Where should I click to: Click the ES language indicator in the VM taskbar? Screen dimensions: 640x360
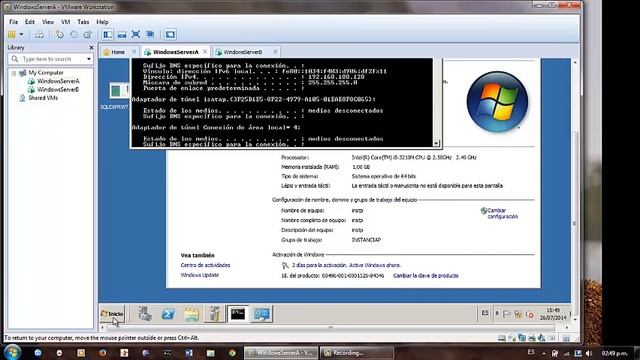(484, 313)
